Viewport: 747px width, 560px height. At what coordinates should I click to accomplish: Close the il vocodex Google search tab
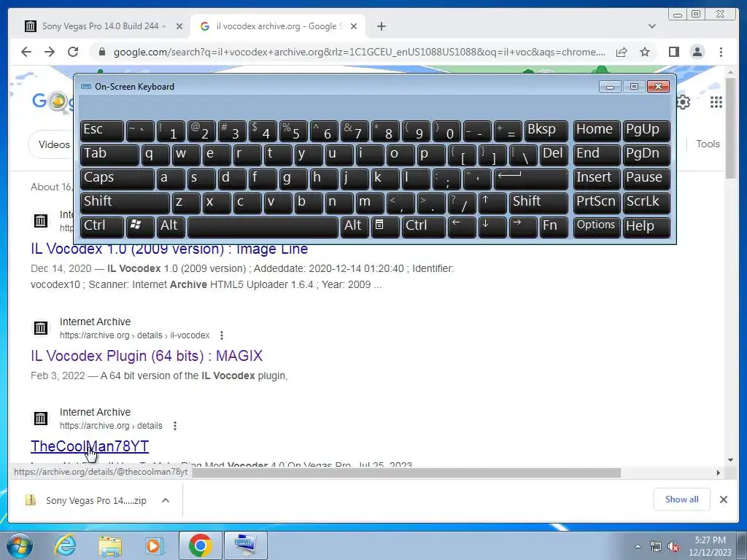[354, 26]
